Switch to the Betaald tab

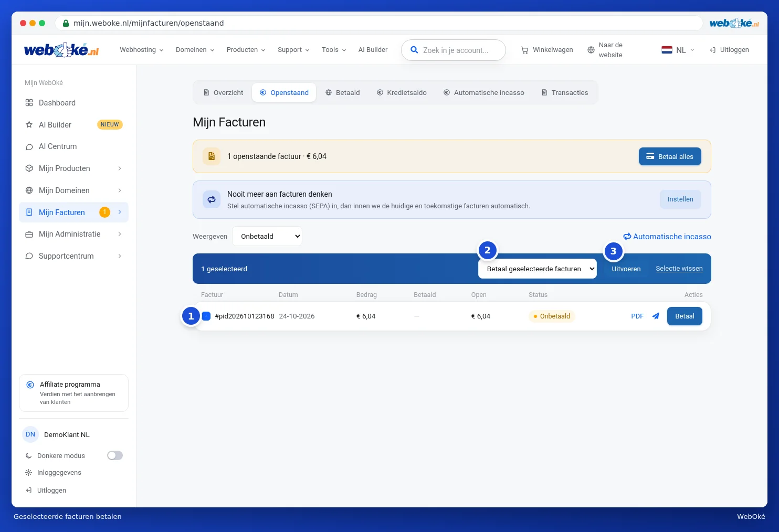(x=343, y=92)
